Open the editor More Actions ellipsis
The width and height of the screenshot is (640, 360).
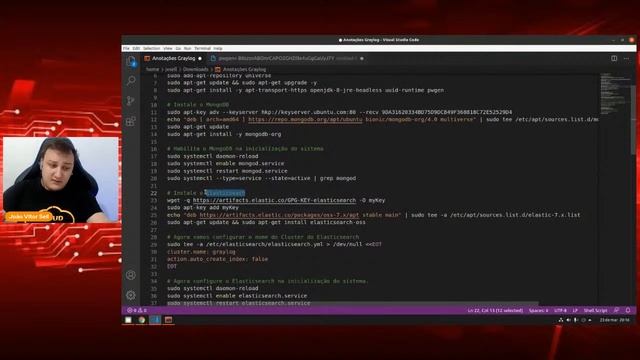click(x=627, y=58)
